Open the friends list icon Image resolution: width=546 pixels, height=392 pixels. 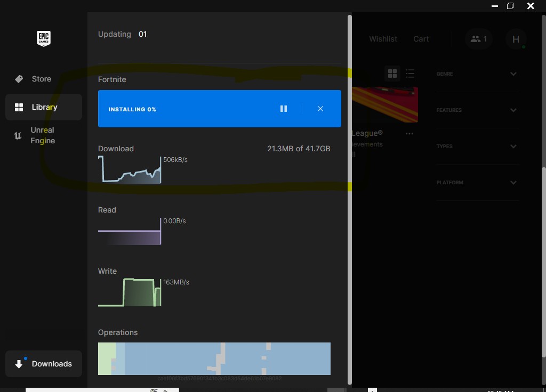(479, 39)
